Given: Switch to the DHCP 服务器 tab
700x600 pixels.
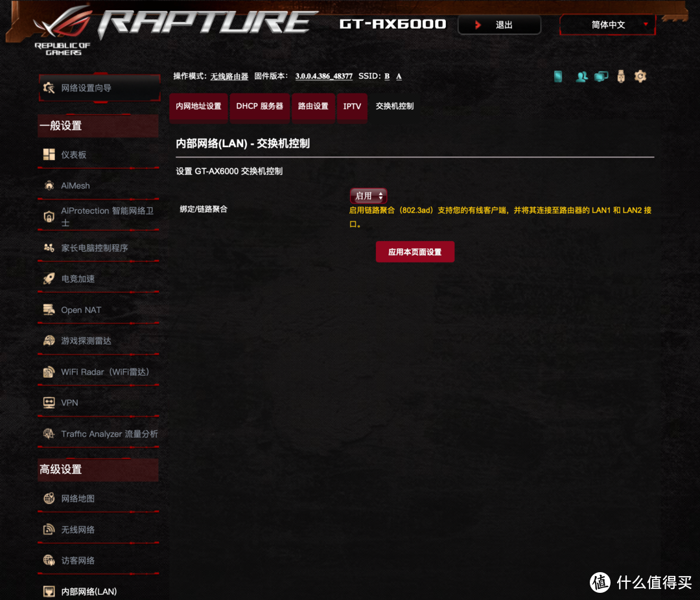Looking at the screenshot, I should pyautogui.click(x=260, y=106).
